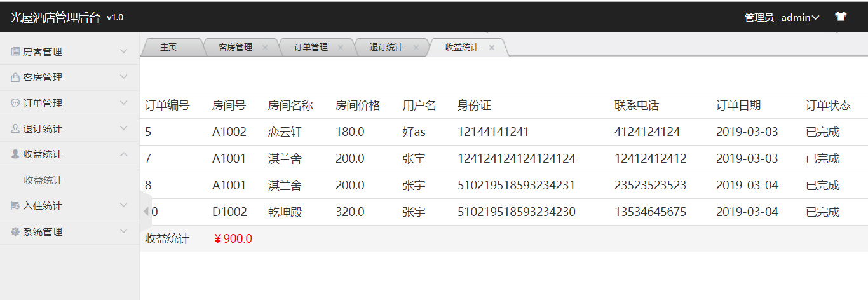Screen dimensions: 868x300
Task: Expand the 房客管理 menu chevron
Action: [x=124, y=51]
